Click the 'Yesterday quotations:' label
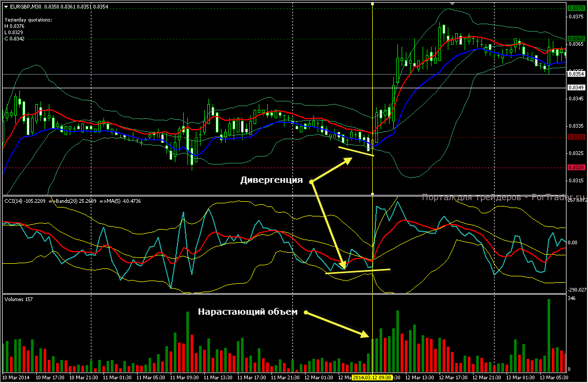 coord(28,20)
